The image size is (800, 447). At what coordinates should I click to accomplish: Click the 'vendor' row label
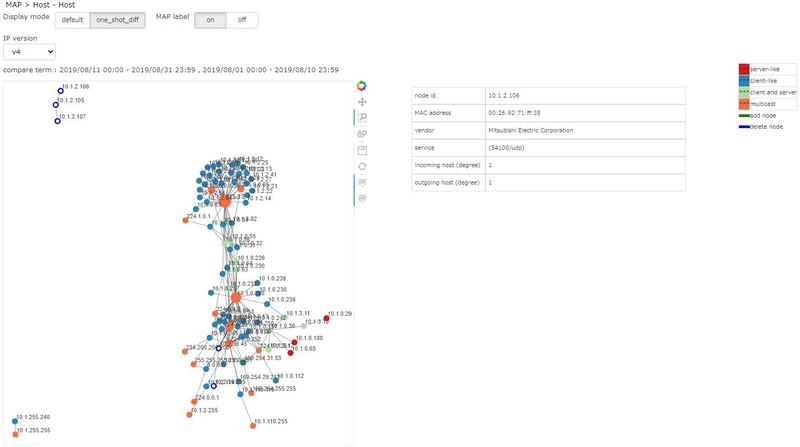tap(424, 130)
